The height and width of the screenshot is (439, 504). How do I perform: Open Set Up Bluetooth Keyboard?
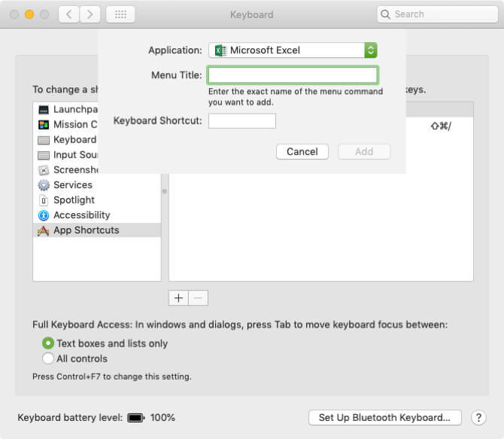(x=384, y=417)
